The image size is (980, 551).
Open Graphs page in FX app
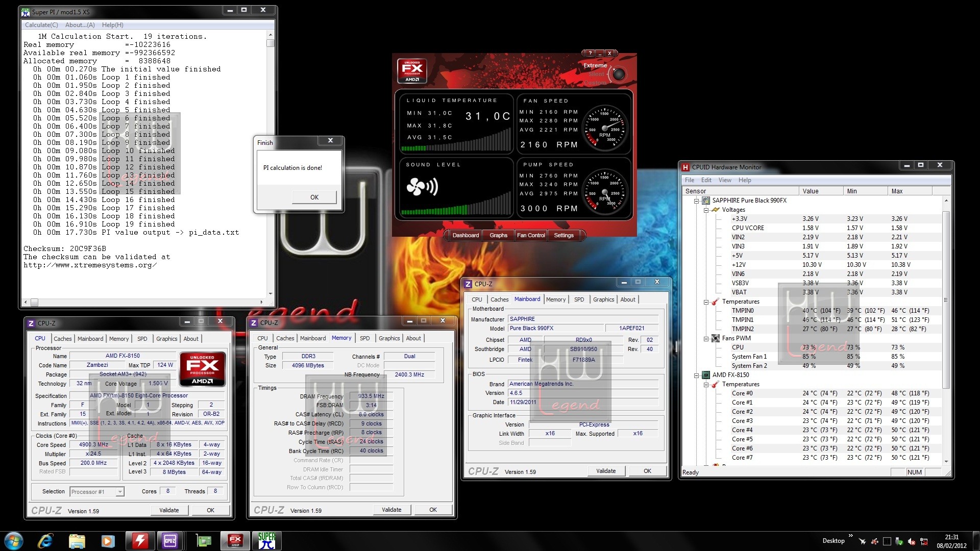(x=498, y=235)
